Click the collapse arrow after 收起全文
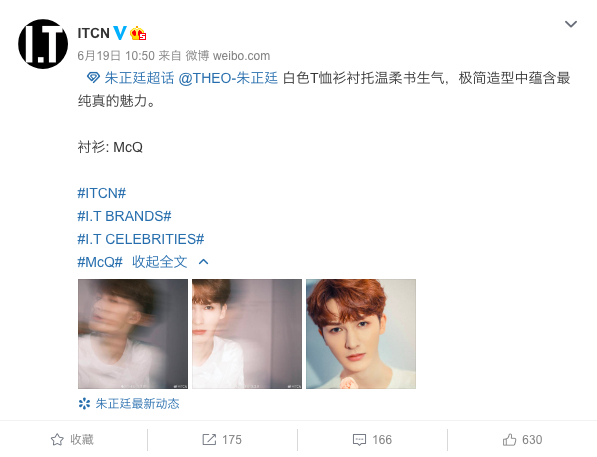The width and height of the screenshot is (597, 457). tap(204, 262)
